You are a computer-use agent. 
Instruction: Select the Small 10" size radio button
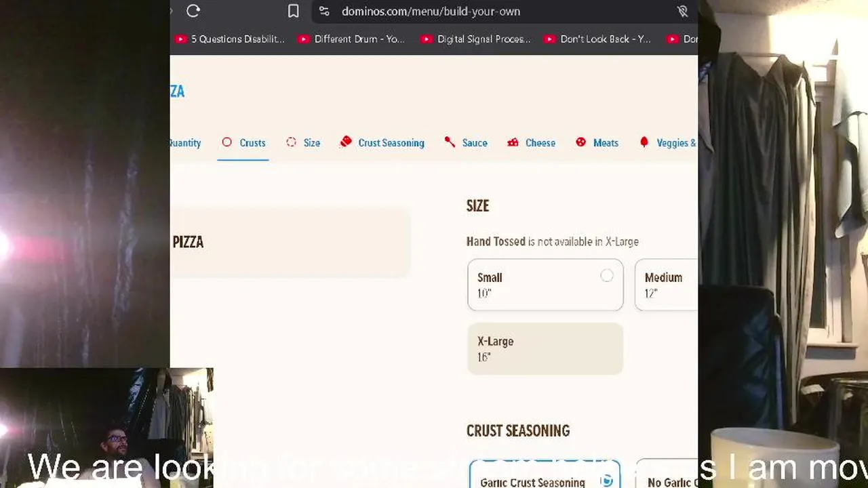coord(607,276)
